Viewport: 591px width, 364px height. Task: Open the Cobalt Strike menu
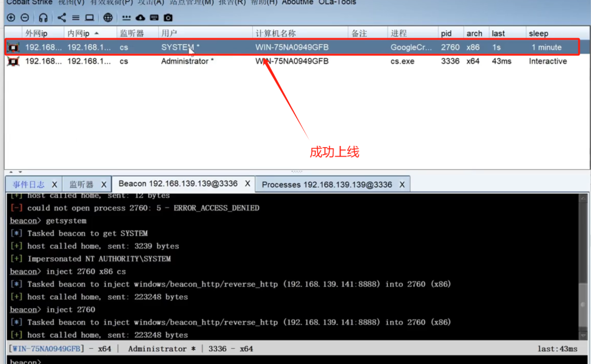[x=29, y=2]
